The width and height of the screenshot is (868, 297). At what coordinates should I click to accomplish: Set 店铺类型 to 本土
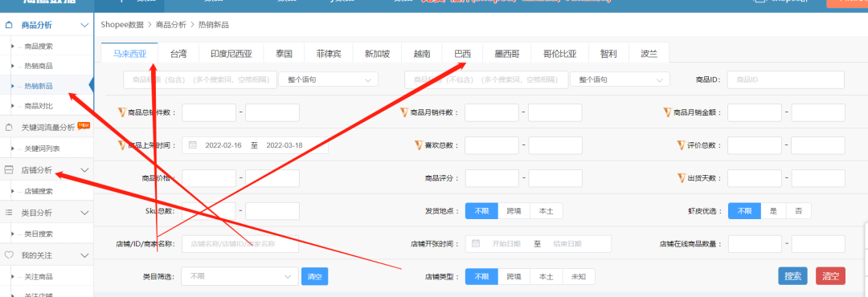pyautogui.click(x=547, y=277)
